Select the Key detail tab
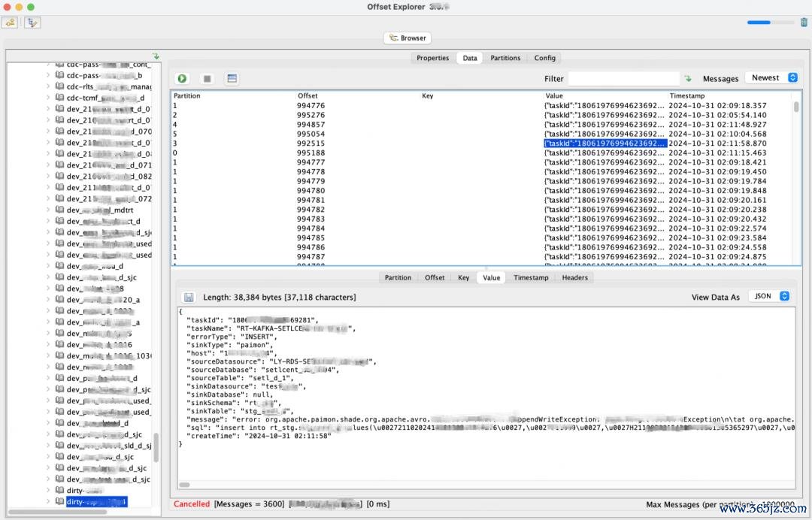Screen dimensions: 812x520 tap(463, 278)
